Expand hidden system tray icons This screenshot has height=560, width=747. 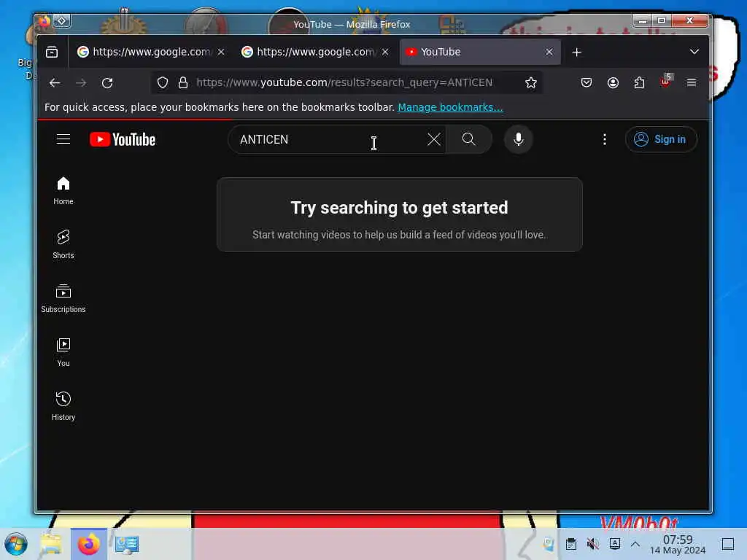[635, 544]
